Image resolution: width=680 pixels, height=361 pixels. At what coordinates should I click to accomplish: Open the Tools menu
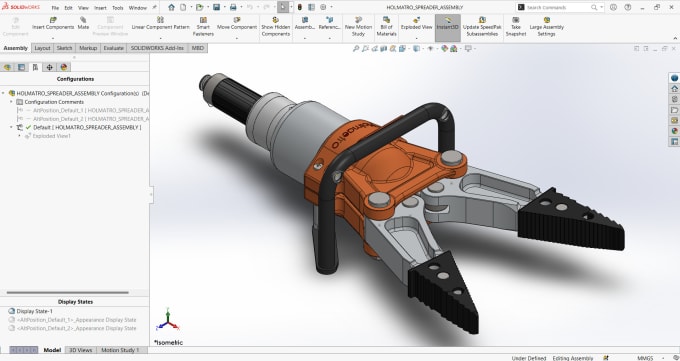tap(118, 8)
